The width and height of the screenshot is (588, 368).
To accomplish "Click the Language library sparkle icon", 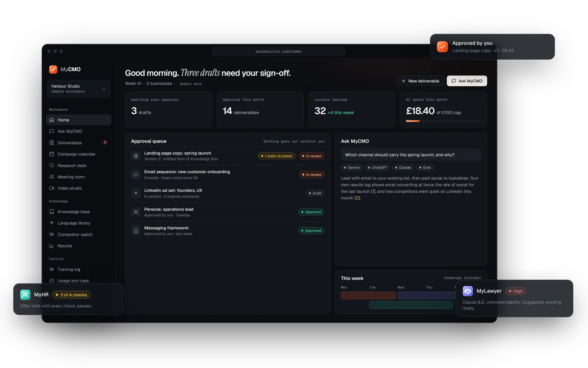I will pyautogui.click(x=52, y=223).
